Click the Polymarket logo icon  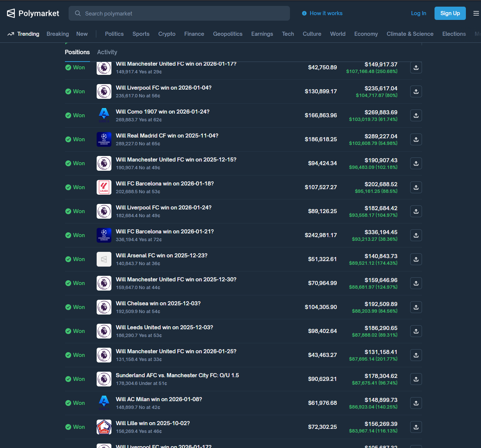click(x=11, y=13)
